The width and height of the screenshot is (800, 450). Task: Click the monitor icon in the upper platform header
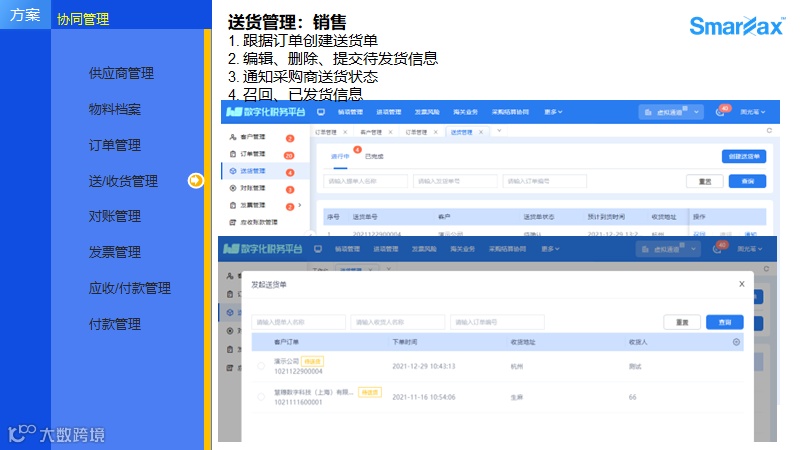pos(321,112)
